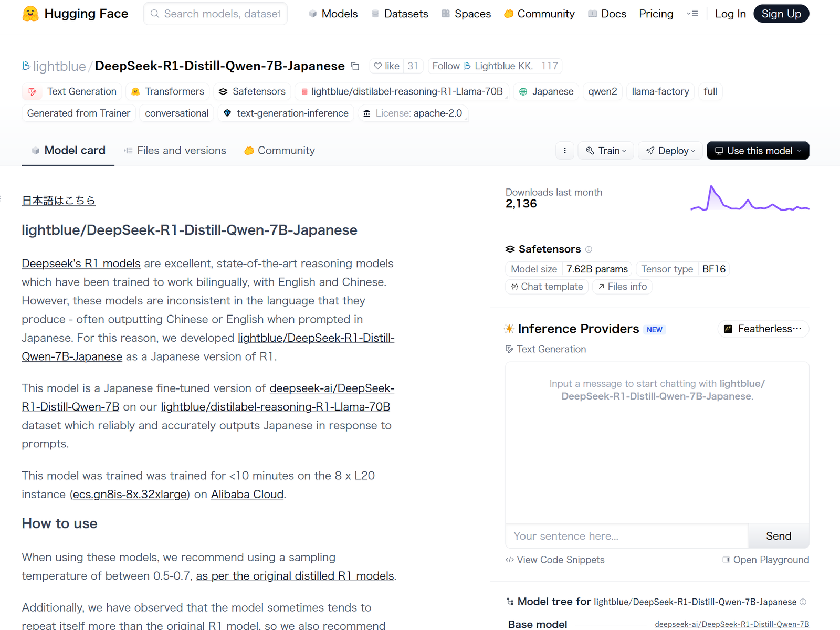Open Deepseek's R1 models link

click(81, 264)
